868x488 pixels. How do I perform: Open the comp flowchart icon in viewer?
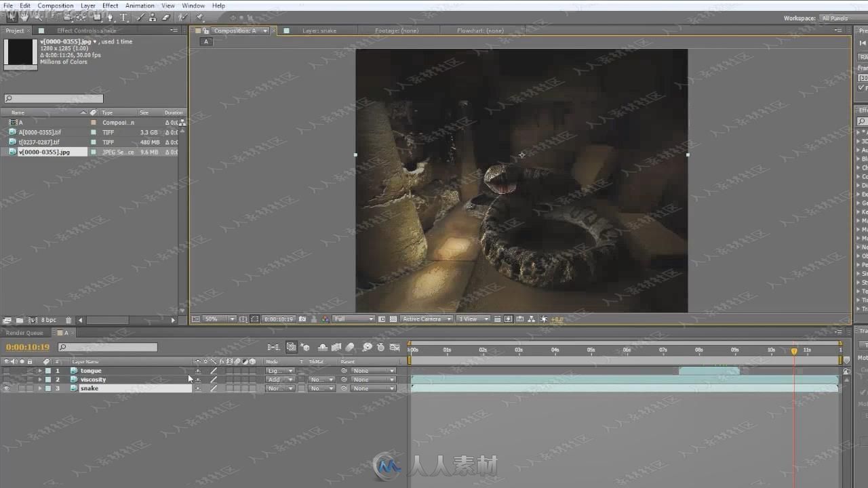(531, 319)
